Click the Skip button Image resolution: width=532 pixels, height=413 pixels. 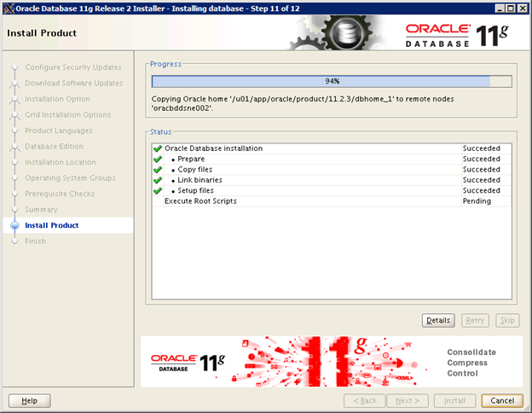pos(507,320)
